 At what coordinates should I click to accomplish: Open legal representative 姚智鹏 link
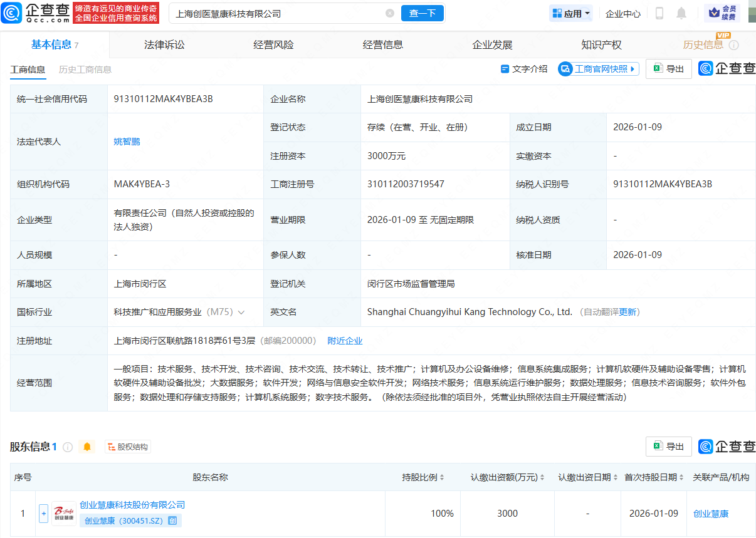[127, 142]
